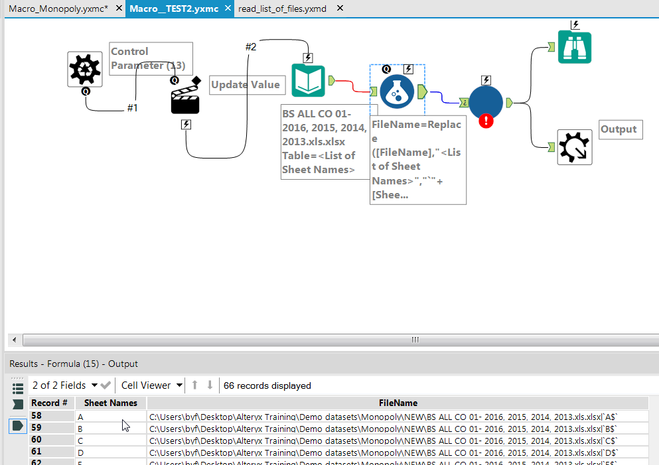This screenshot has height=465, width=659.
Task: Select the input anchor data icon in results
Action: tap(18, 404)
